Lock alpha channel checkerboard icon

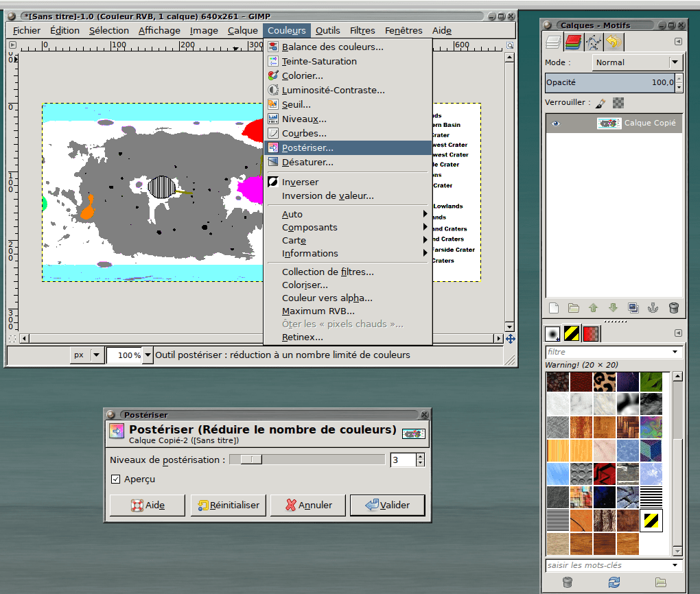coord(618,103)
